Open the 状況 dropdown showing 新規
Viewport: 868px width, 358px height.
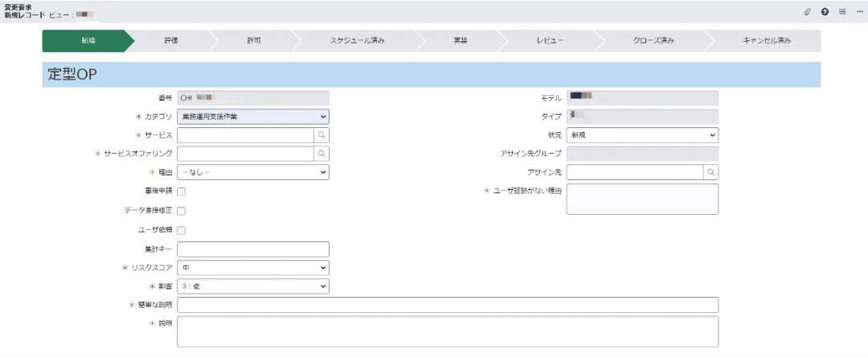(642, 135)
